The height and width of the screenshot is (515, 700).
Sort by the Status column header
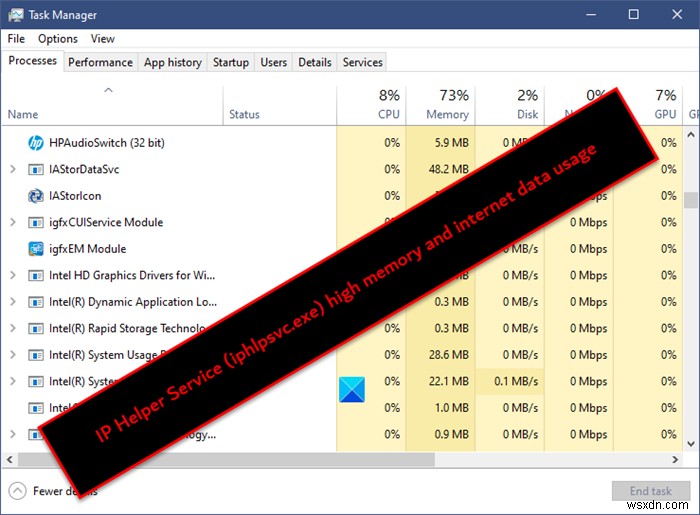click(279, 105)
